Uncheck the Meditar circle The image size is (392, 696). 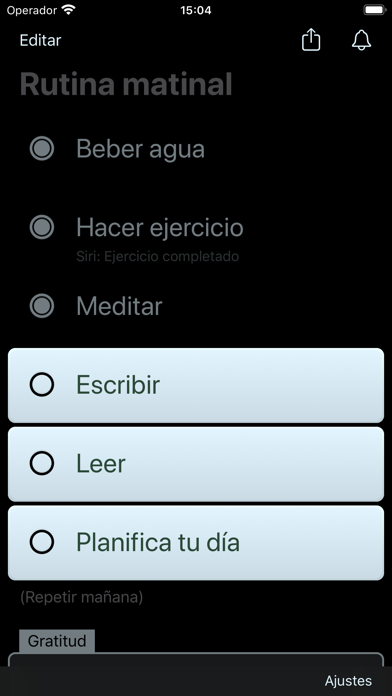coord(42,306)
